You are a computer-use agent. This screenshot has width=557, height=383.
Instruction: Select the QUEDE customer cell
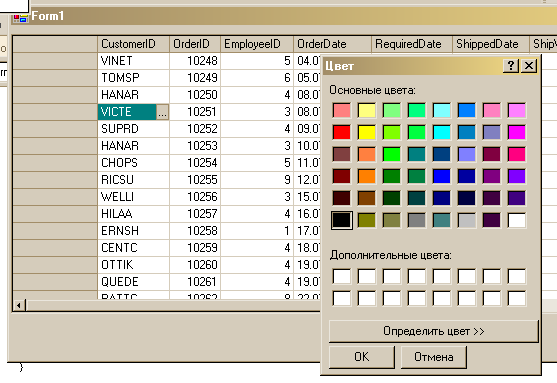click(133, 282)
